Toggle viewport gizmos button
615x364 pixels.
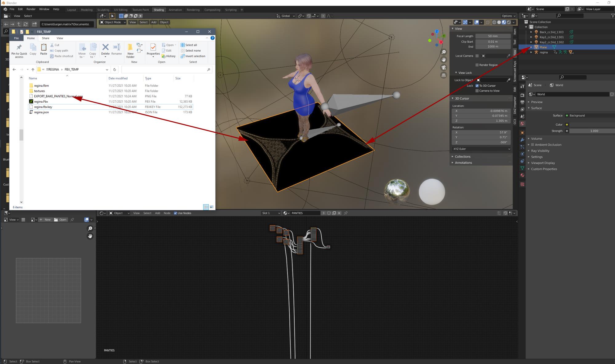tap(466, 22)
